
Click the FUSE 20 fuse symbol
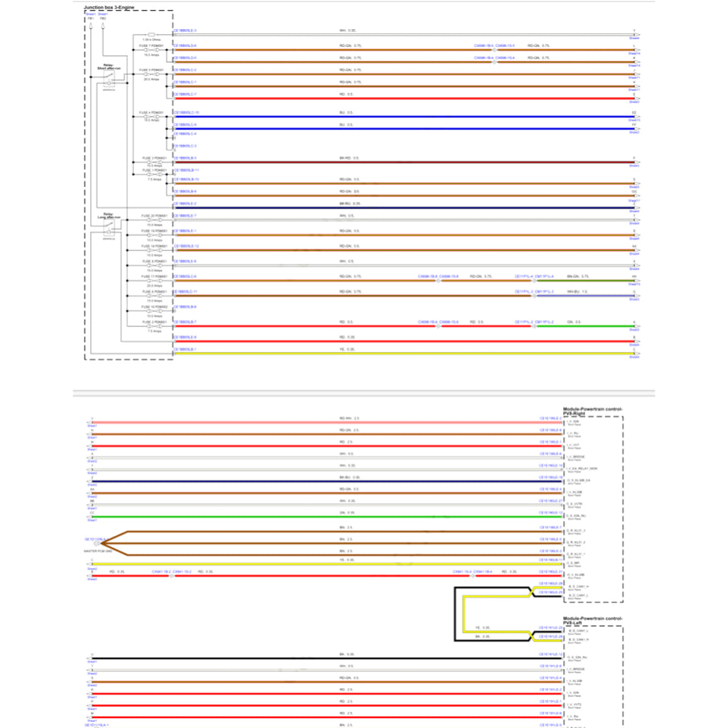click(154, 220)
